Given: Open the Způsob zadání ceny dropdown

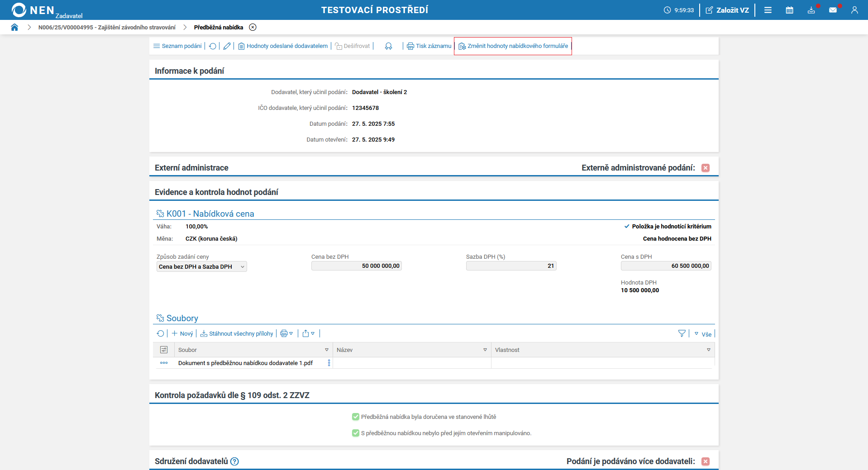Looking at the screenshot, I should coord(201,266).
